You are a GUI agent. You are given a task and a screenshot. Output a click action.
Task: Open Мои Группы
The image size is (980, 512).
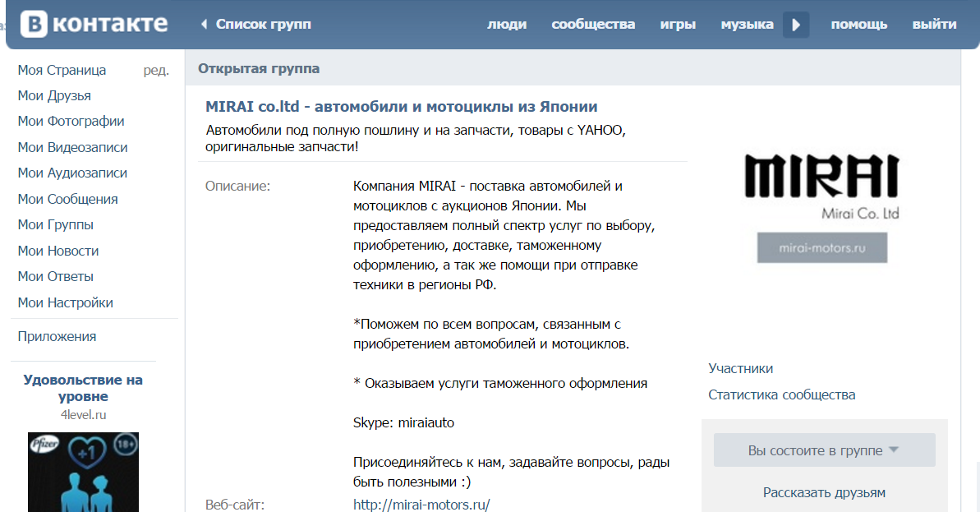click(56, 225)
